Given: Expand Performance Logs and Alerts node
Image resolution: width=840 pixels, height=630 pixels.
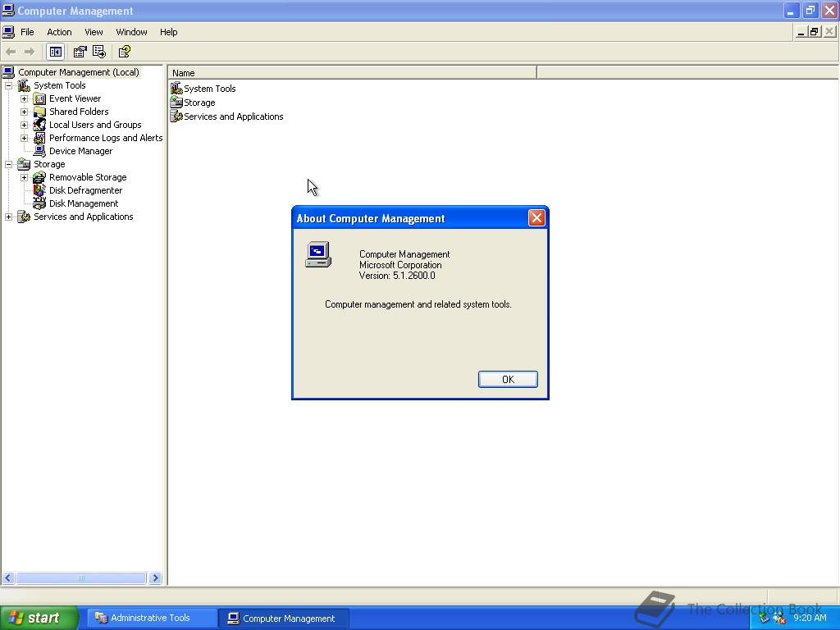Looking at the screenshot, I should click(24, 138).
